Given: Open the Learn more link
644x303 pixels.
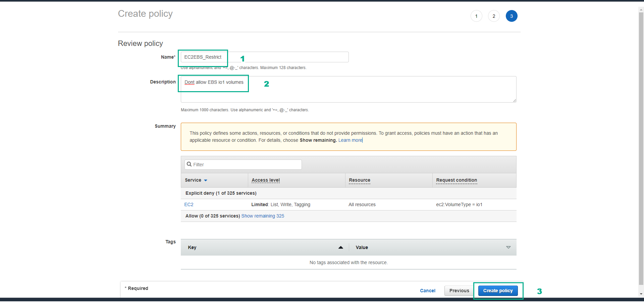Looking at the screenshot, I should click(x=350, y=140).
